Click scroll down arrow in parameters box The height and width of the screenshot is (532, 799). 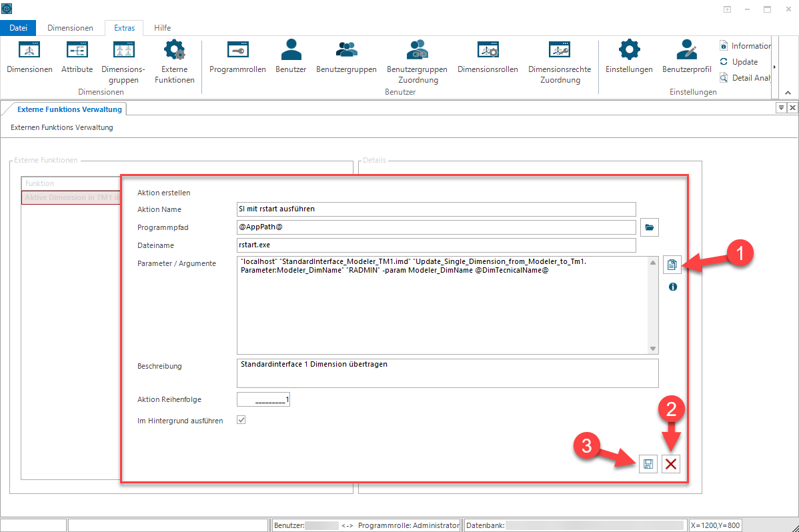653,349
